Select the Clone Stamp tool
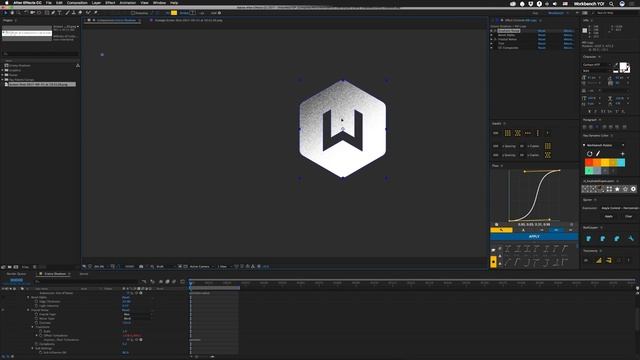640x360 pixels. (74, 13)
